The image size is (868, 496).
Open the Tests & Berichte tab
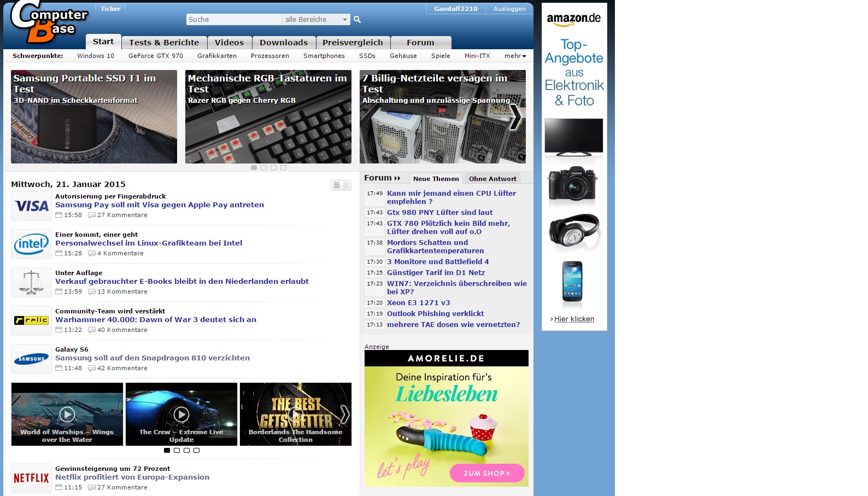[x=164, y=43]
